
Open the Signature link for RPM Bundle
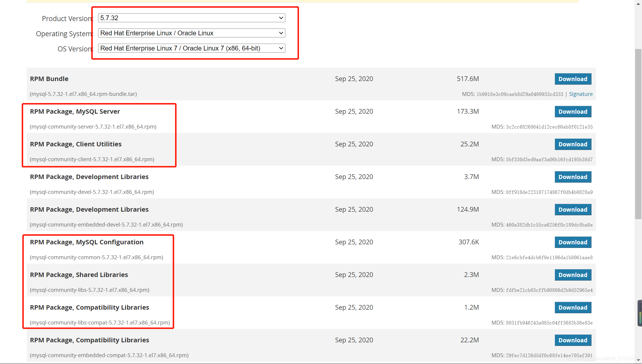[581, 94]
